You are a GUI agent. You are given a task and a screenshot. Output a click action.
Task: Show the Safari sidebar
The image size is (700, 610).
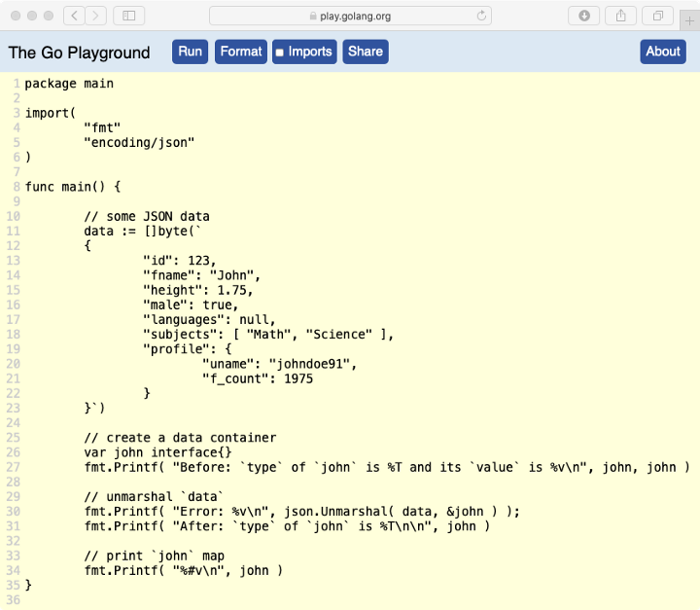[x=129, y=16]
